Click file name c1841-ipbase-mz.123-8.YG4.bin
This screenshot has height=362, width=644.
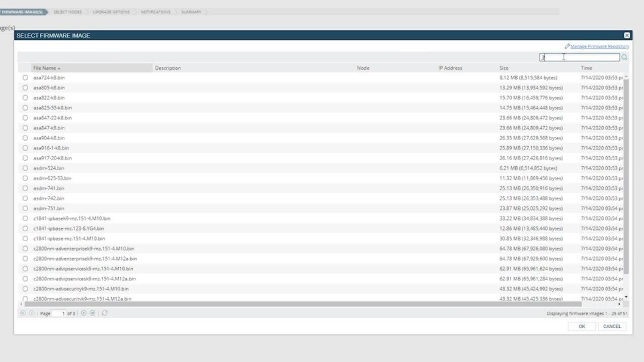coord(68,228)
